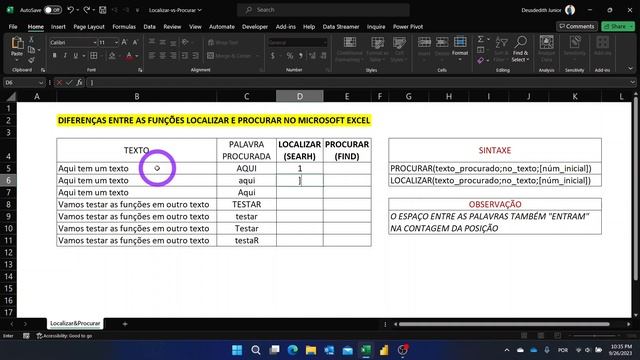Click the Comma Style icon
Screen dimensions: 640x360
pos(300,56)
